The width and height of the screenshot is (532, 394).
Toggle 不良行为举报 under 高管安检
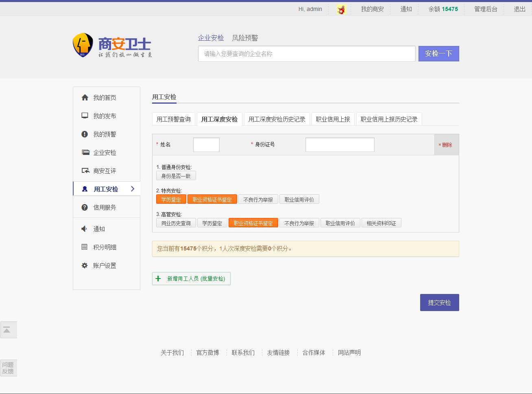pyautogui.click(x=299, y=223)
